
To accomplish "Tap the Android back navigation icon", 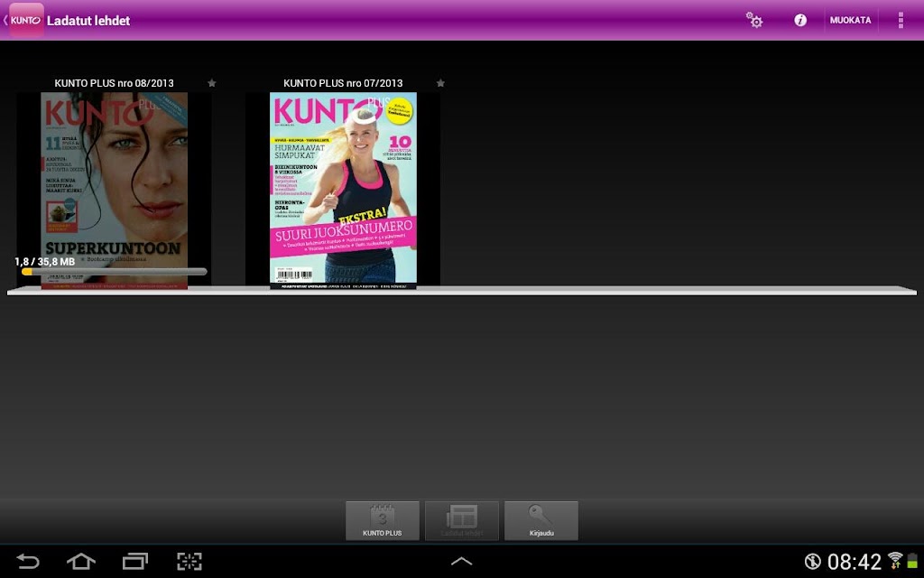I will click(x=27, y=561).
